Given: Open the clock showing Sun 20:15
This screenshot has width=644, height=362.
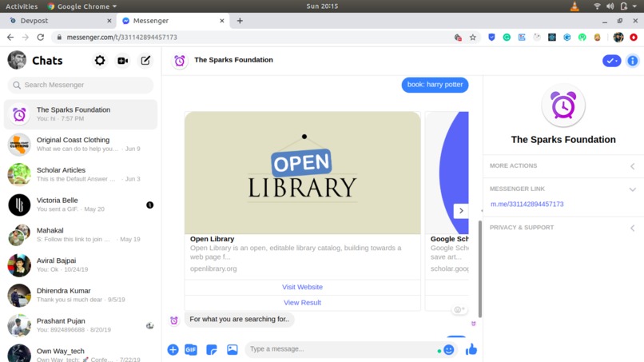Looking at the screenshot, I should point(322,6).
